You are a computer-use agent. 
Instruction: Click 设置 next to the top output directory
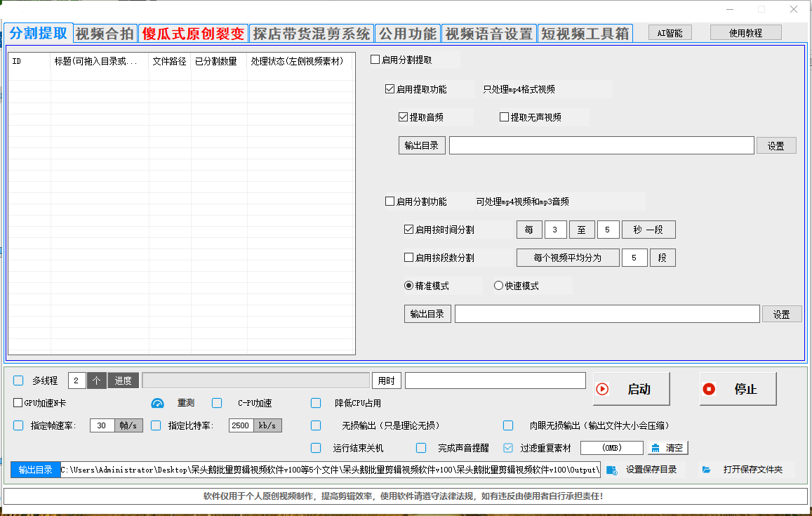pos(776,145)
